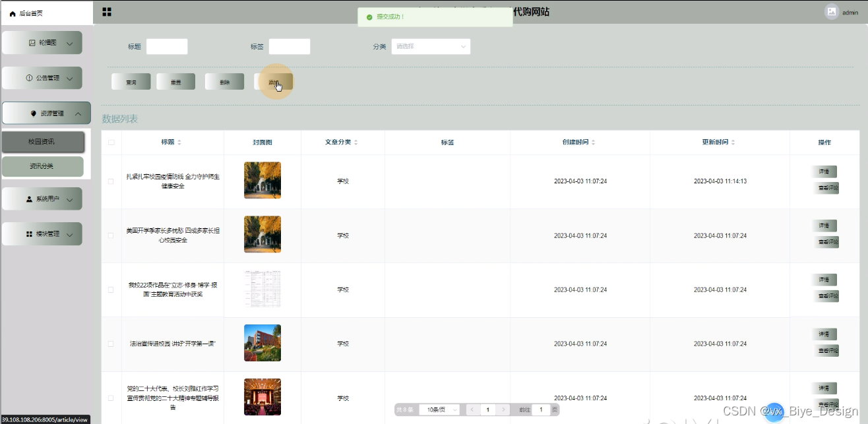The height and width of the screenshot is (424, 868).
Task: Go to the previous page arrow
Action: [x=472, y=409]
